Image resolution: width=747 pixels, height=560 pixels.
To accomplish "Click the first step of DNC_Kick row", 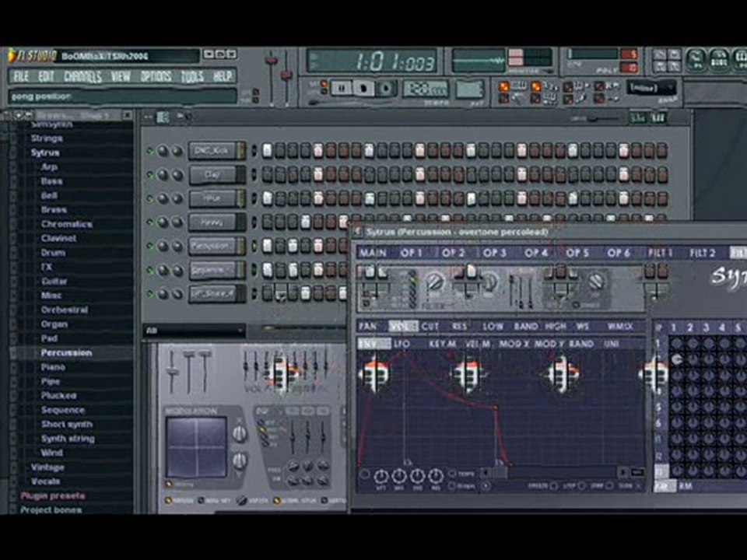I will pyautogui.click(x=267, y=151).
